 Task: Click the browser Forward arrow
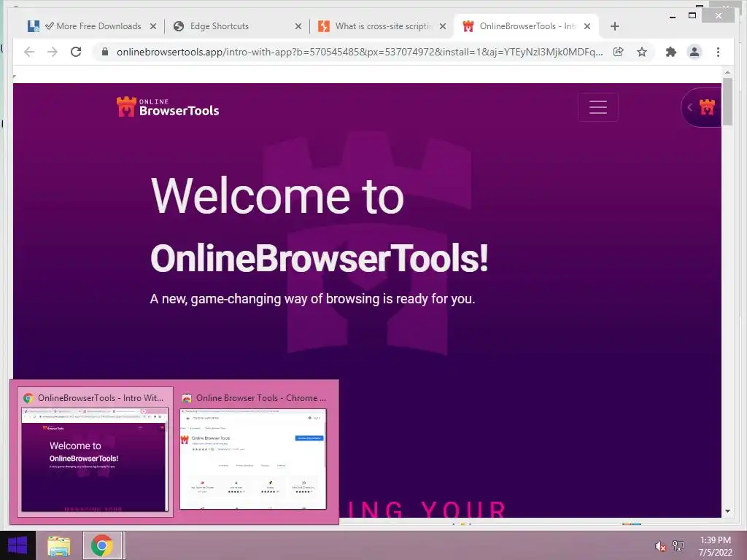pyautogui.click(x=53, y=52)
